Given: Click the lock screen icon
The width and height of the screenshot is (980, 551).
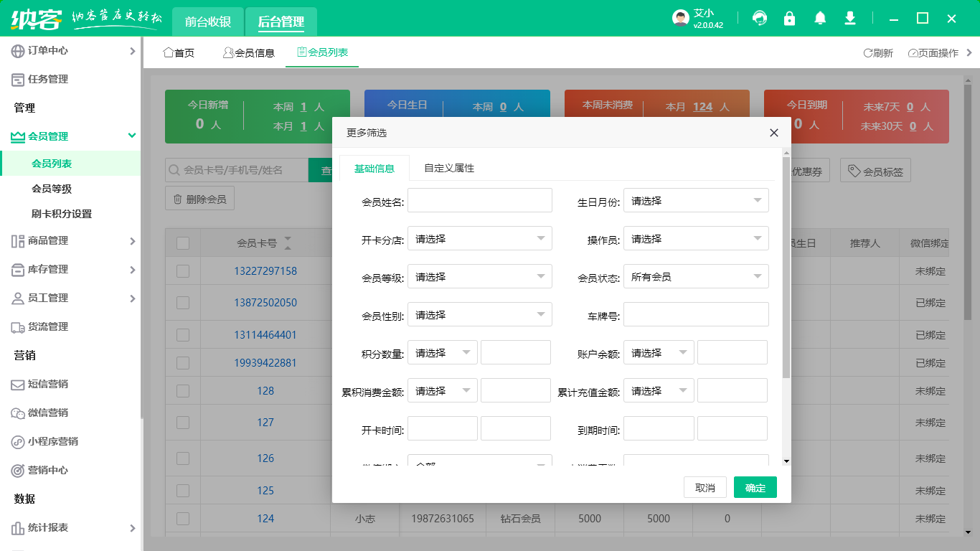Looking at the screenshot, I should point(789,19).
